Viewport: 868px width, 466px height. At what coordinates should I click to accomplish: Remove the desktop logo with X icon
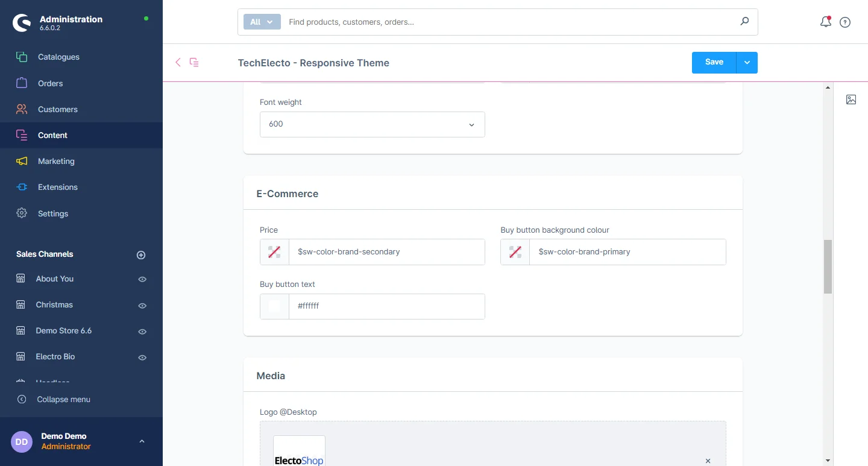tap(708, 461)
